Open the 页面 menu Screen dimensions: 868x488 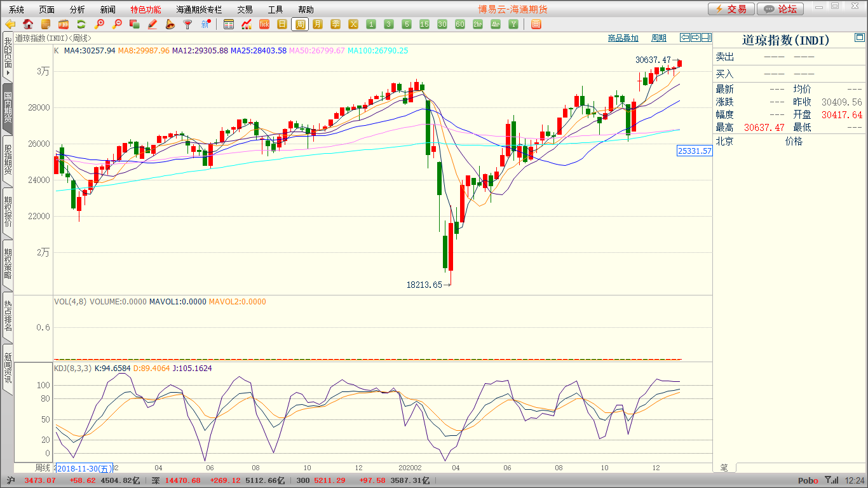(46, 10)
